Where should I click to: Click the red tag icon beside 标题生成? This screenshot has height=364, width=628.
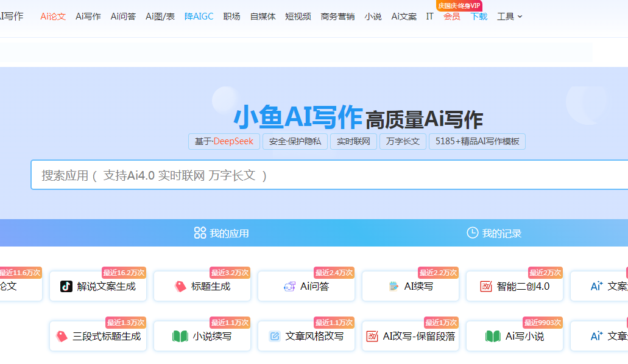180,286
